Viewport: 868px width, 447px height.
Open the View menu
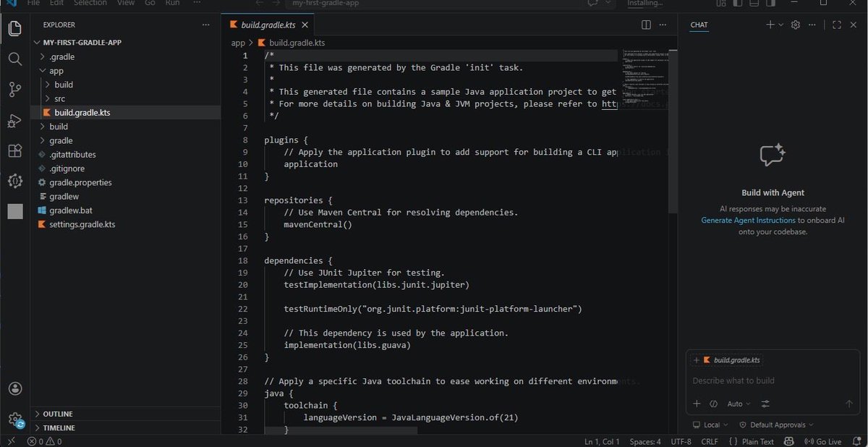pyautogui.click(x=126, y=3)
